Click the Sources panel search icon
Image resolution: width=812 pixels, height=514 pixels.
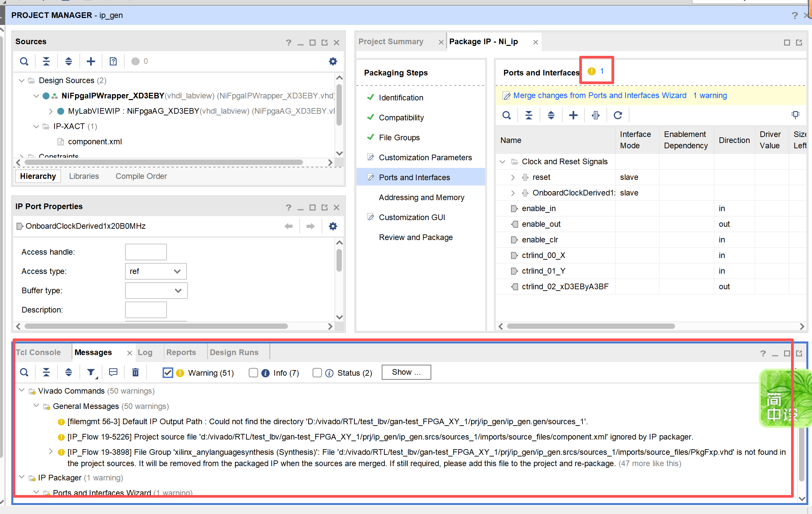click(x=24, y=62)
